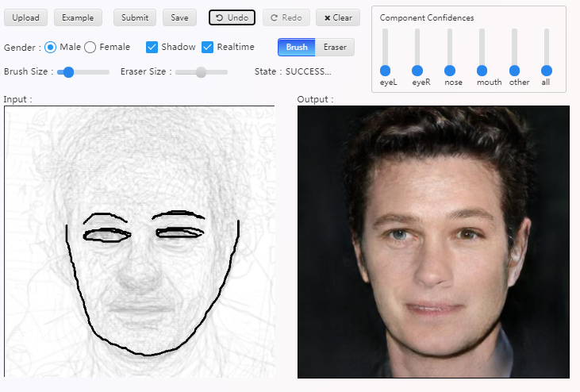Switch to the Brush tool
Screen dimensions: 580x392
point(297,48)
